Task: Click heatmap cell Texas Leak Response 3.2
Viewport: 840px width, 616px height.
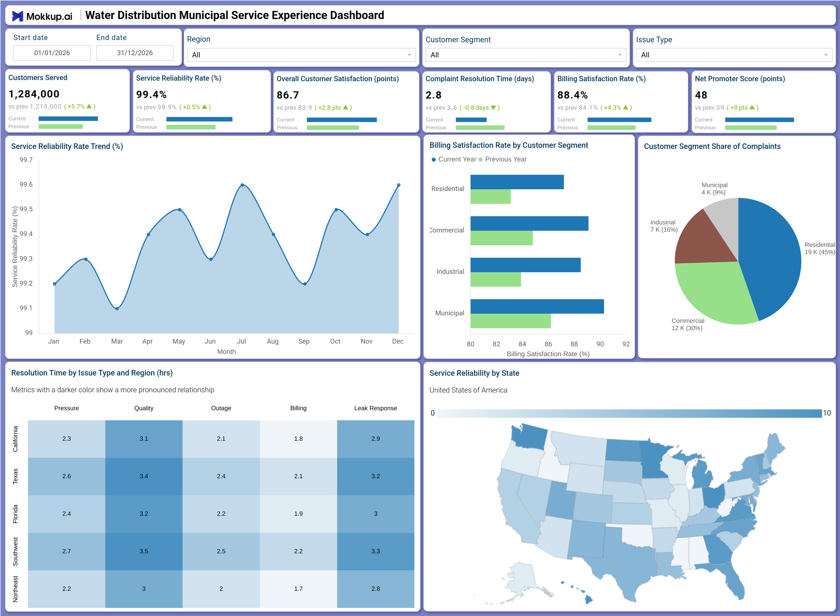Action: pos(375,476)
